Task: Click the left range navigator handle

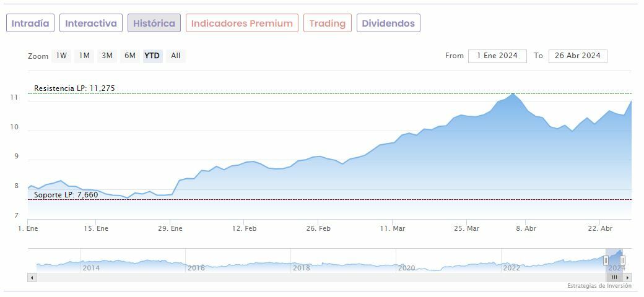Action: pyautogui.click(x=606, y=260)
